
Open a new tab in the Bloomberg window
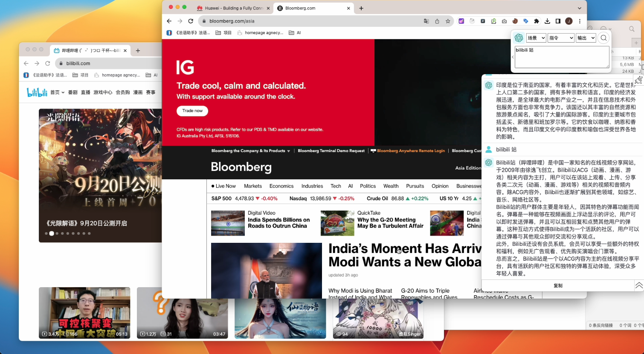[361, 8]
